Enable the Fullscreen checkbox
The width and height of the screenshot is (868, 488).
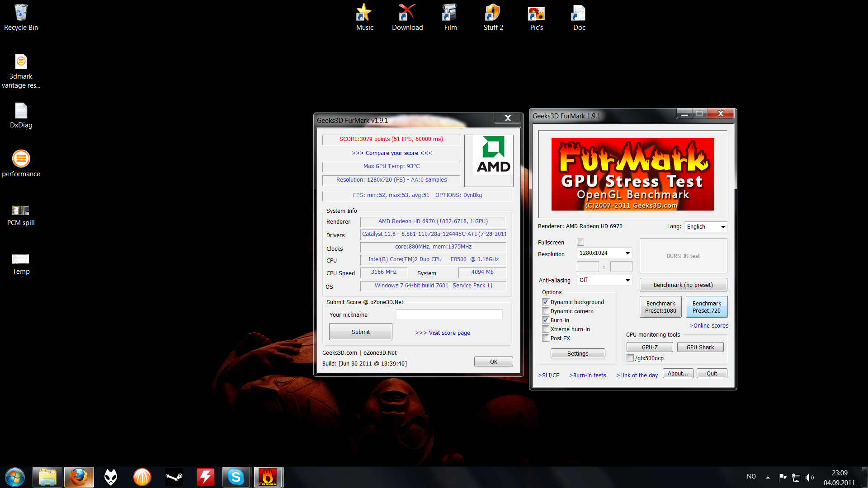pos(580,242)
